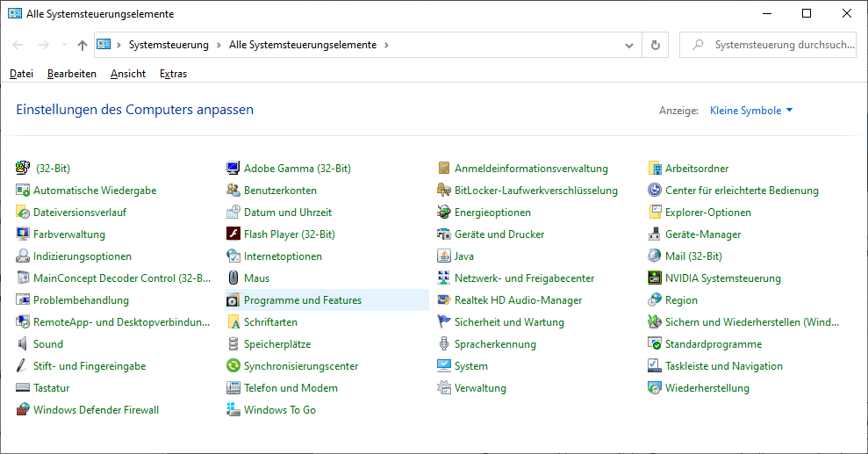Open the Flash Player (32-Bit) icon
This screenshot has height=454, width=868.
(x=233, y=234)
